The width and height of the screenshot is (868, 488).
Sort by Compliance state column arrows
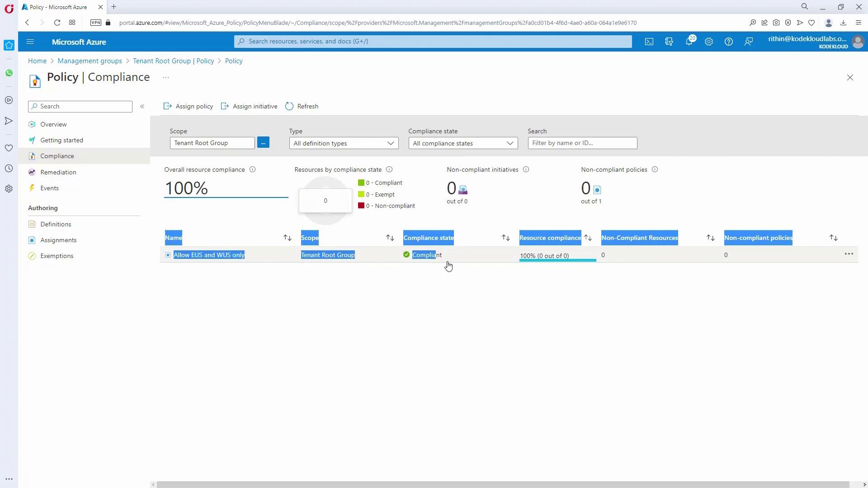coord(506,238)
